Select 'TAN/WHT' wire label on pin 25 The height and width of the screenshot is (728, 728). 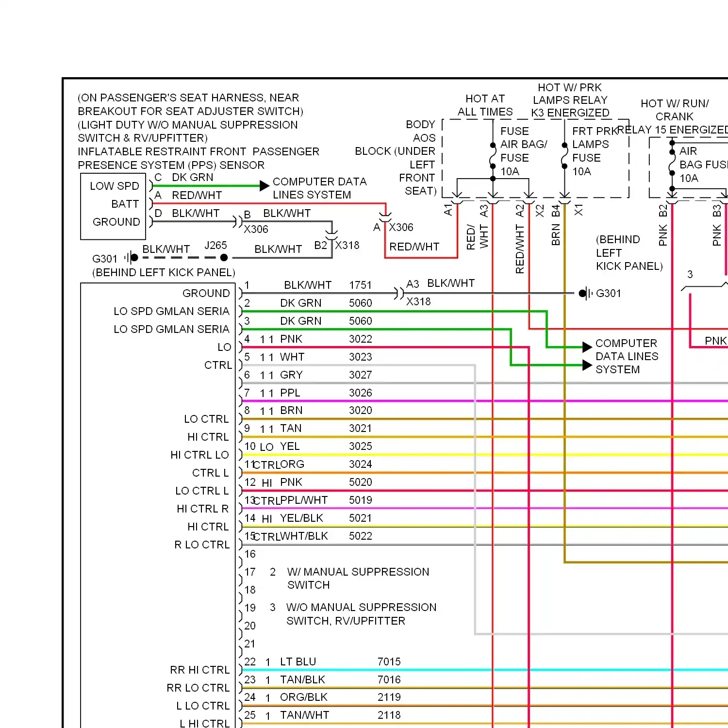click(304, 715)
